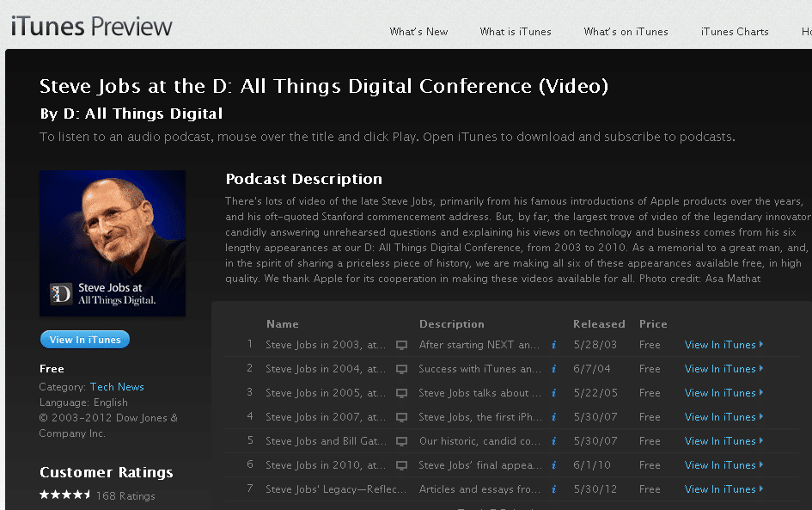
Task: Click the 'After starting NEXT an...' description
Action: (479, 345)
